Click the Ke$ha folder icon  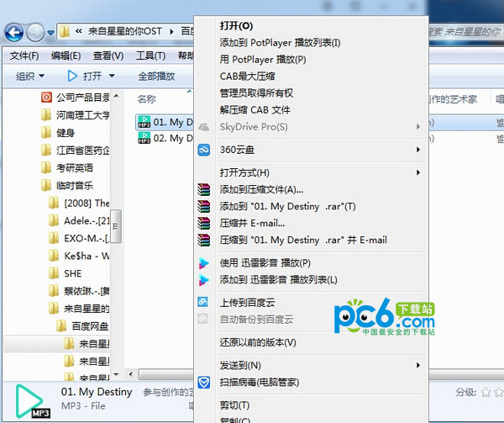pyautogui.click(x=54, y=256)
